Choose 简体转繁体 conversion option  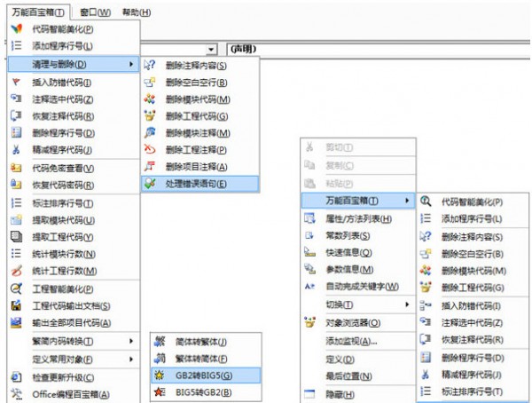click(202, 341)
